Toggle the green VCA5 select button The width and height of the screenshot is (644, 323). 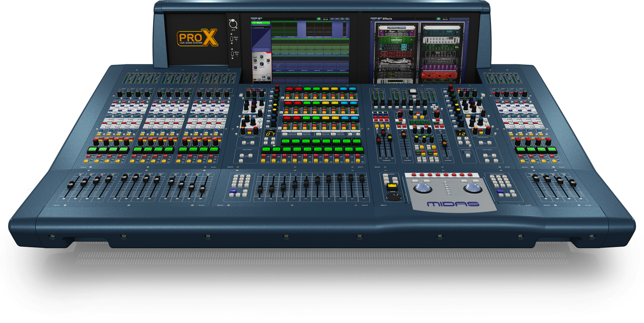coord(308,149)
